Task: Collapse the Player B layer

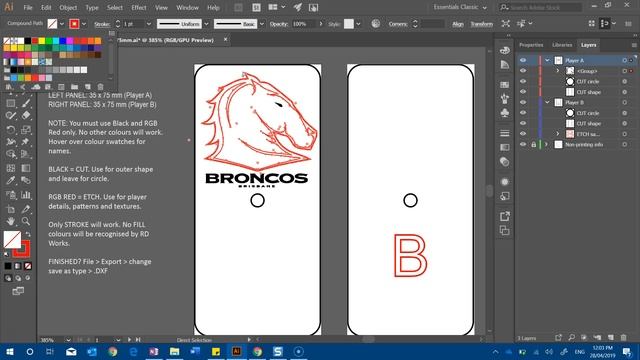Action: click(x=547, y=102)
